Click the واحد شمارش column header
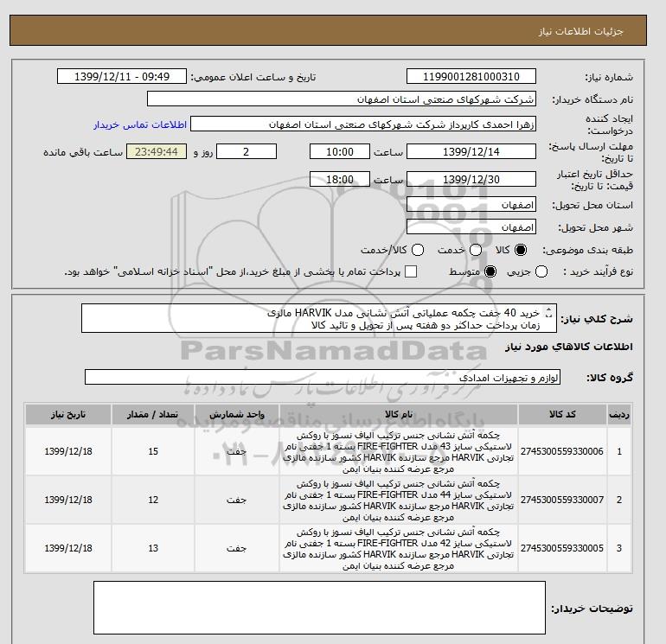 (237, 414)
